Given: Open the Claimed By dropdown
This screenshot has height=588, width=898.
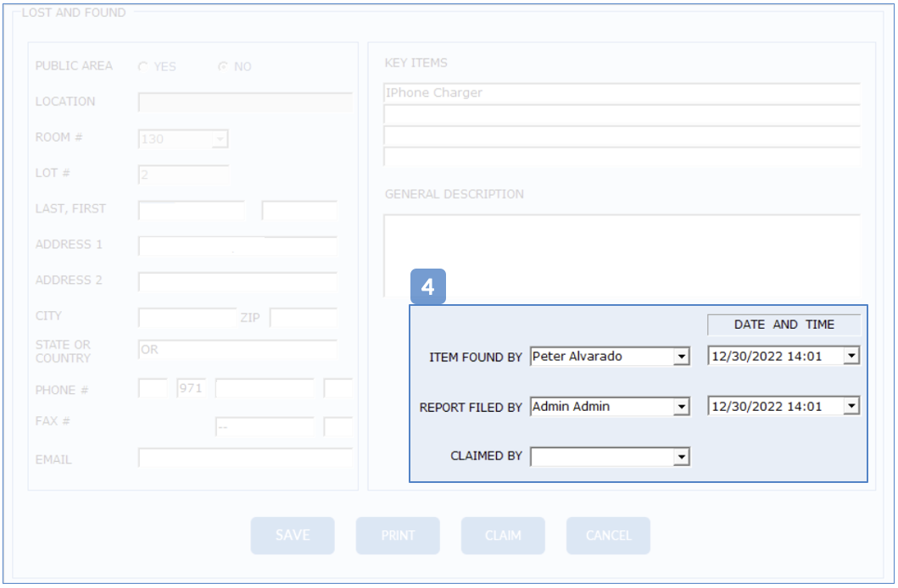Looking at the screenshot, I should [681, 458].
